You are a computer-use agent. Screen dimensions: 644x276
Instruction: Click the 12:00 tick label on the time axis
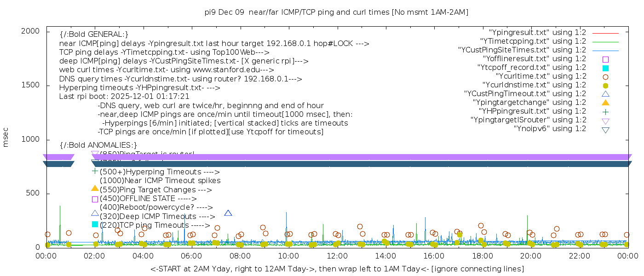click(x=337, y=257)
